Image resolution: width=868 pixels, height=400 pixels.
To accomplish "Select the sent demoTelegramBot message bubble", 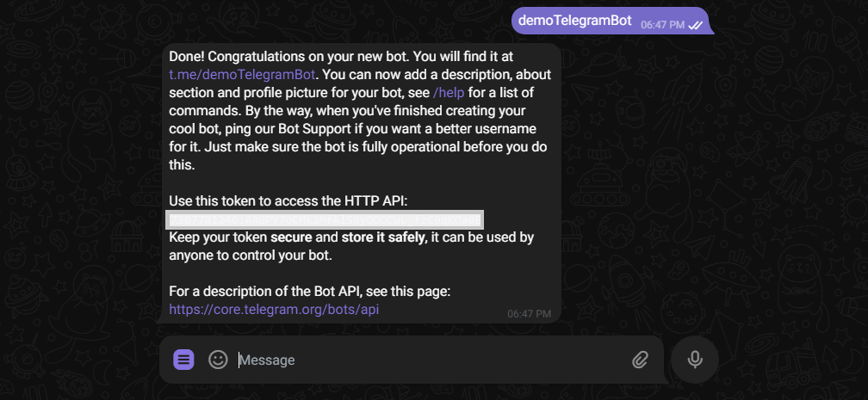I will 610,21.
